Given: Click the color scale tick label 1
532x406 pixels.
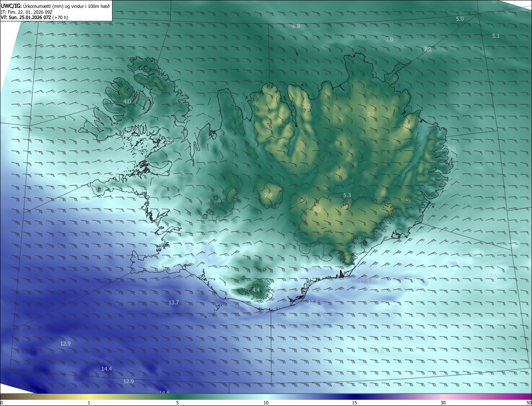Looking at the screenshot, I should click(x=89, y=403).
